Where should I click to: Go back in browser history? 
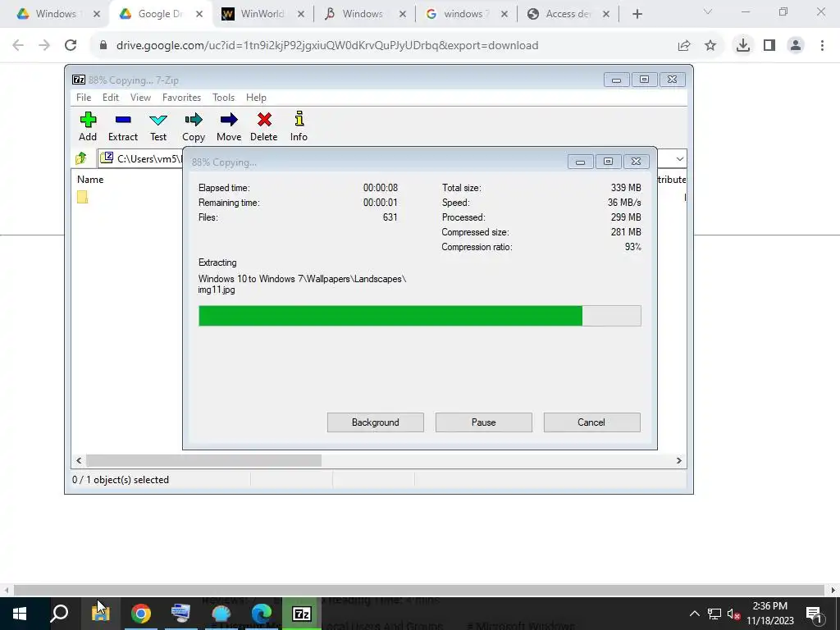(18, 46)
